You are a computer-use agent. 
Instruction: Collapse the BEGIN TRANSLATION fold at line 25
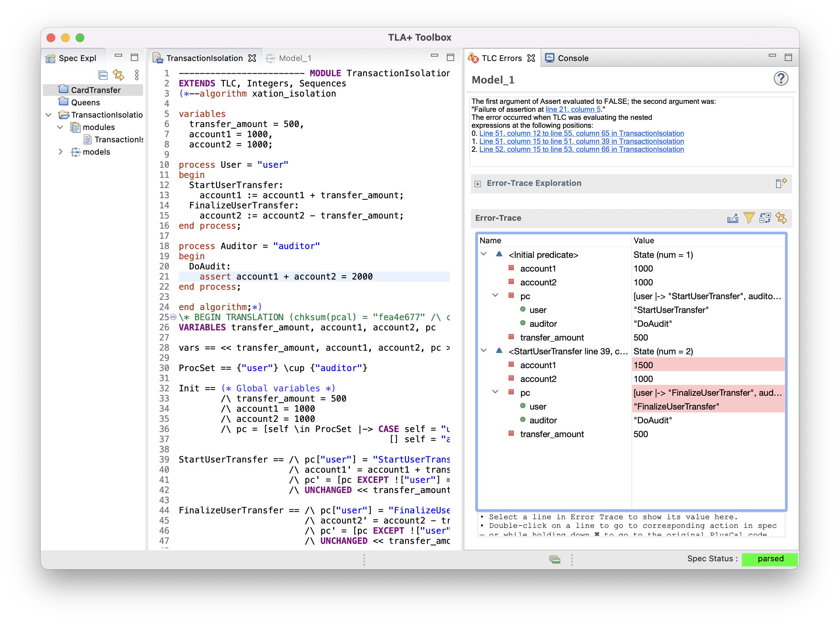173,317
